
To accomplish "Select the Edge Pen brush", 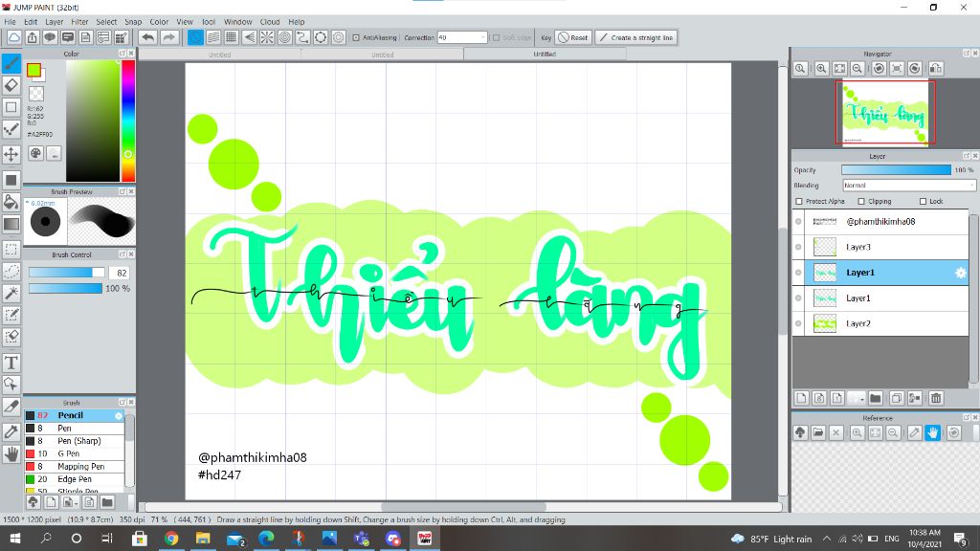I will [75, 479].
